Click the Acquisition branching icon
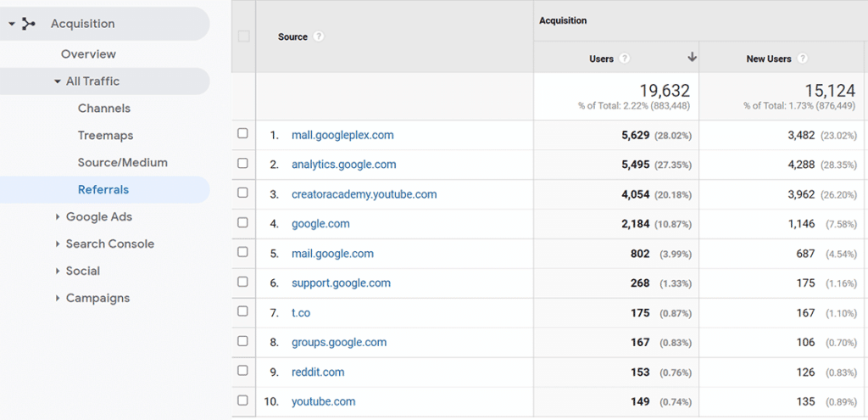The height and width of the screenshot is (420, 868). (x=28, y=24)
